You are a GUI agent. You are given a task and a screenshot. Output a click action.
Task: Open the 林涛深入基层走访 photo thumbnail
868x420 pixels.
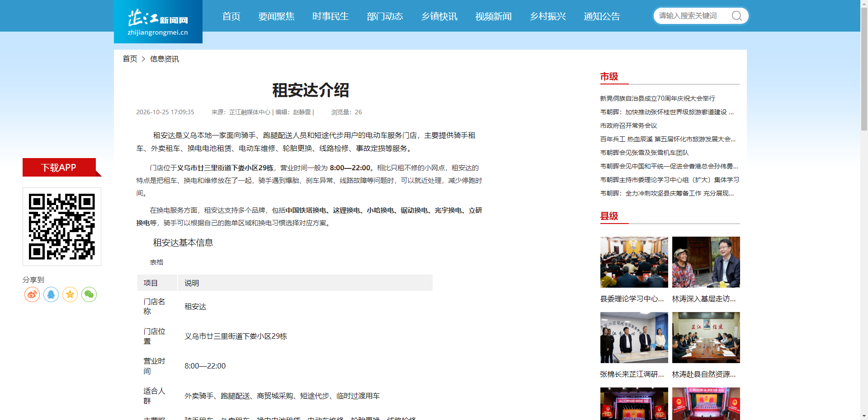click(706, 262)
